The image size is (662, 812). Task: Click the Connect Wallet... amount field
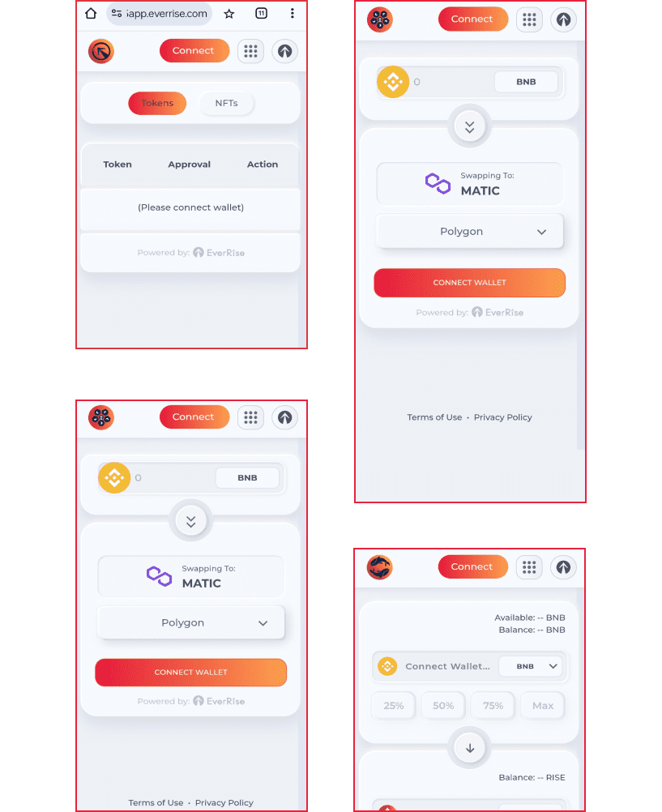(x=447, y=666)
